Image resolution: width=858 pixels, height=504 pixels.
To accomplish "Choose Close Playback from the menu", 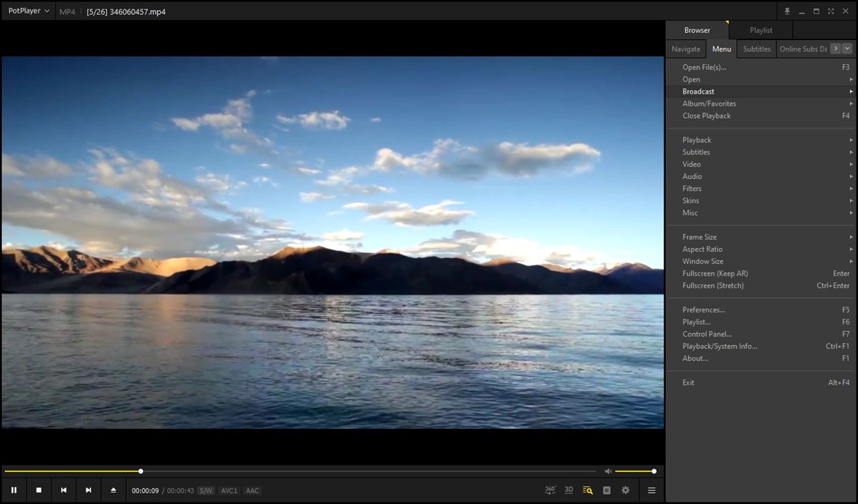I will 761,116.
